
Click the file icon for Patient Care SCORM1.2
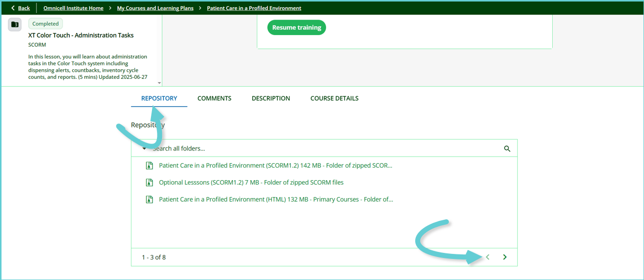tap(149, 166)
